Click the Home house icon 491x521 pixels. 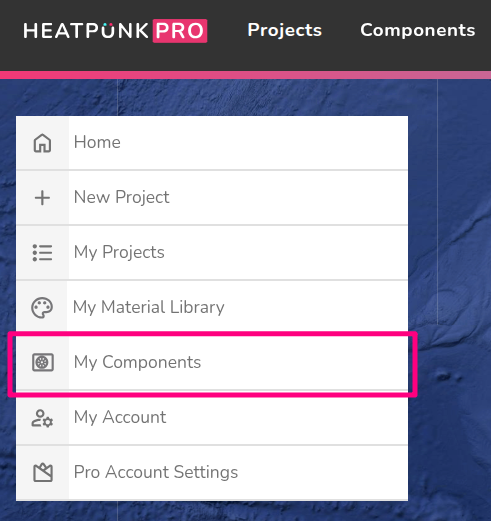click(x=42, y=143)
